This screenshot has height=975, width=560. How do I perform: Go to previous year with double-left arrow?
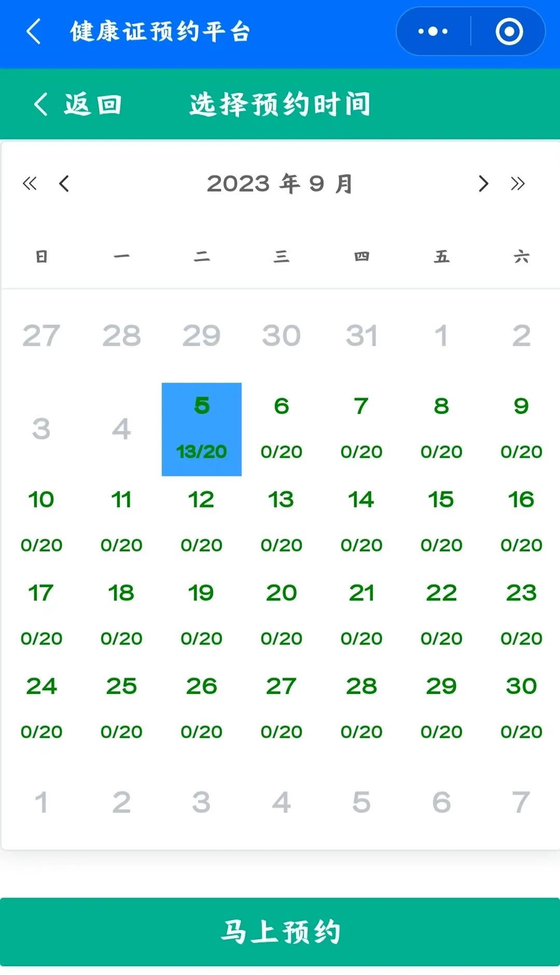point(30,183)
